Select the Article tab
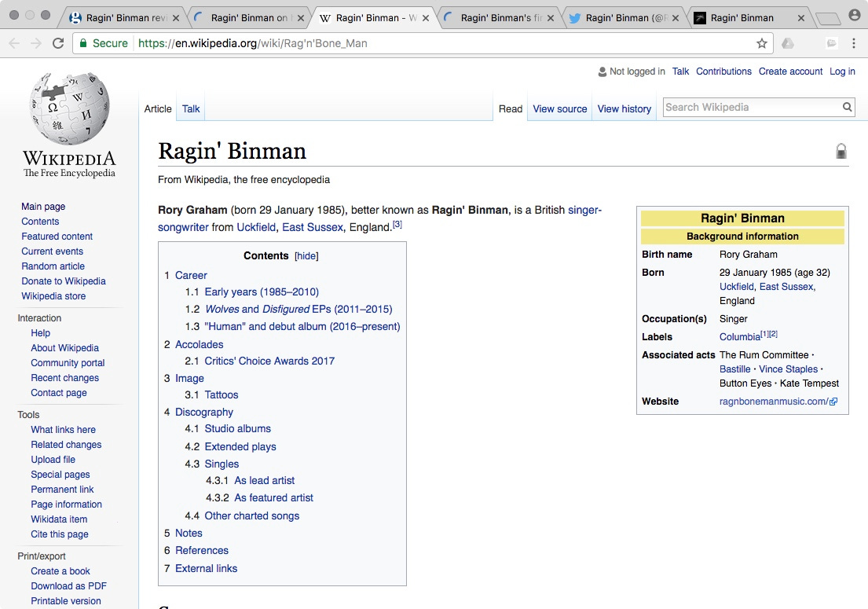 (158, 108)
